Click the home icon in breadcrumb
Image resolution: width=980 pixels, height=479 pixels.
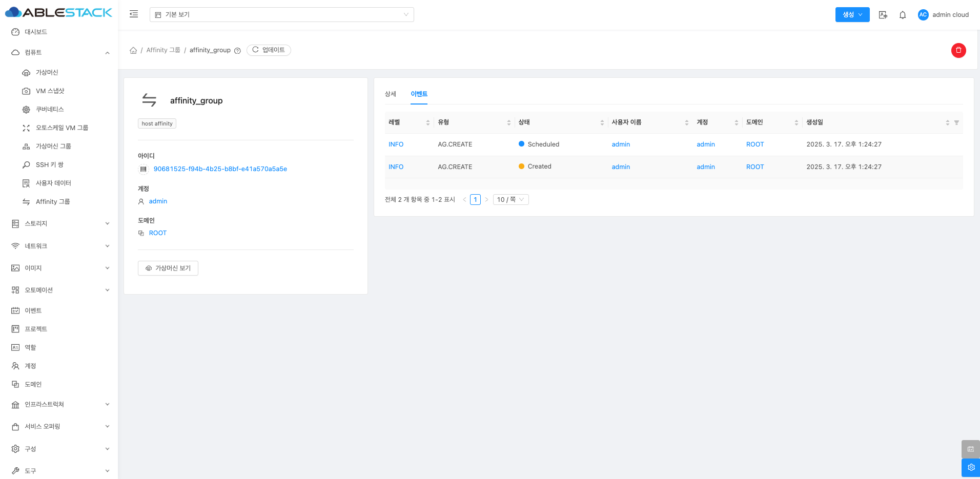pyautogui.click(x=133, y=50)
